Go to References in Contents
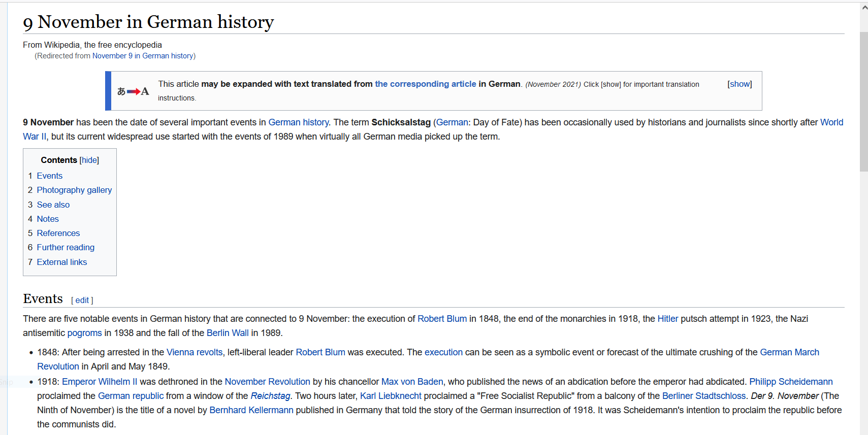 point(58,233)
